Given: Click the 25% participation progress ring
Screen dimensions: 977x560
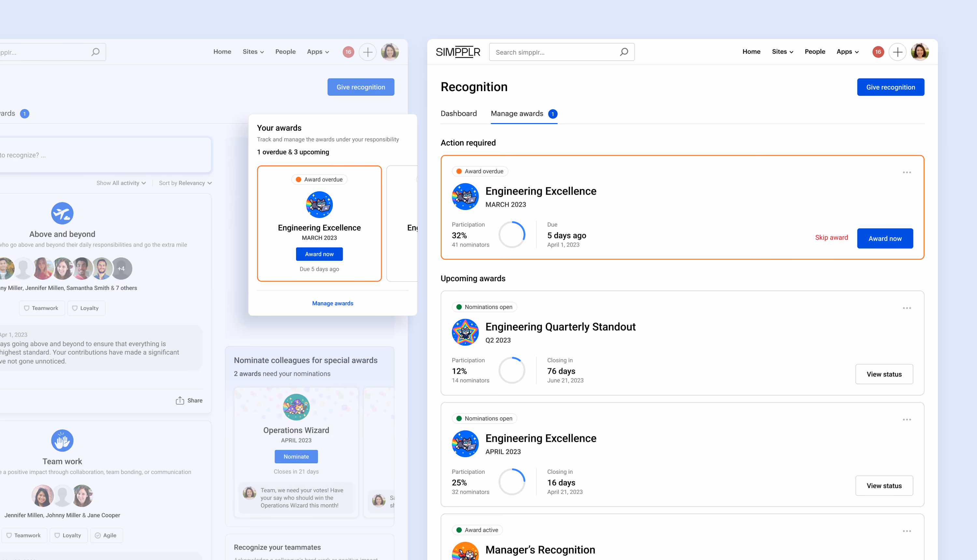Looking at the screenshot, I should point(512,482).
